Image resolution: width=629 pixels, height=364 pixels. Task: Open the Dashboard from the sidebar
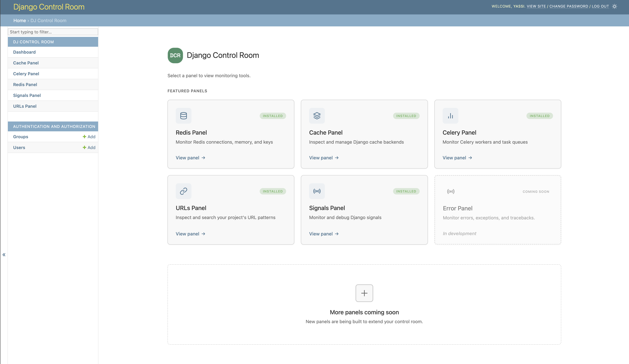pos(24,52)
